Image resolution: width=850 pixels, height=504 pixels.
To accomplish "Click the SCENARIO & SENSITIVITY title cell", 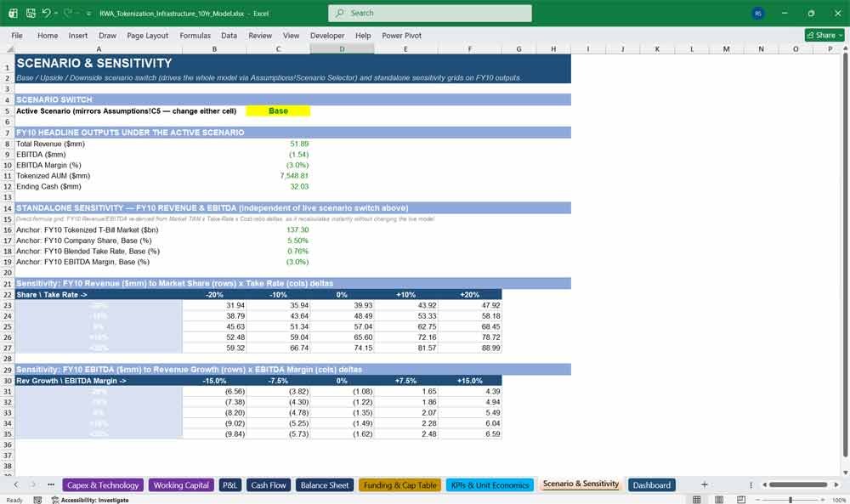I will point(93,63).
